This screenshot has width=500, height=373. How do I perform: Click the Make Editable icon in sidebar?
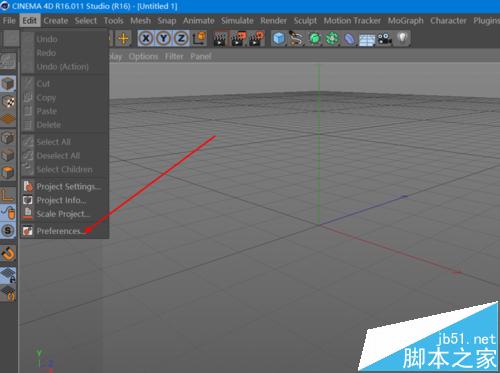[8, 61]
